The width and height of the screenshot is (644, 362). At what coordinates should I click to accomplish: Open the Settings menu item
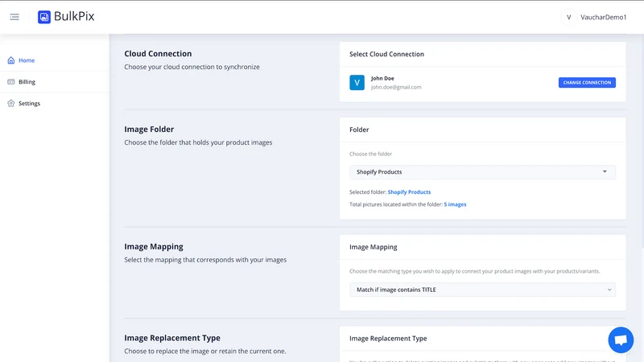29,104
